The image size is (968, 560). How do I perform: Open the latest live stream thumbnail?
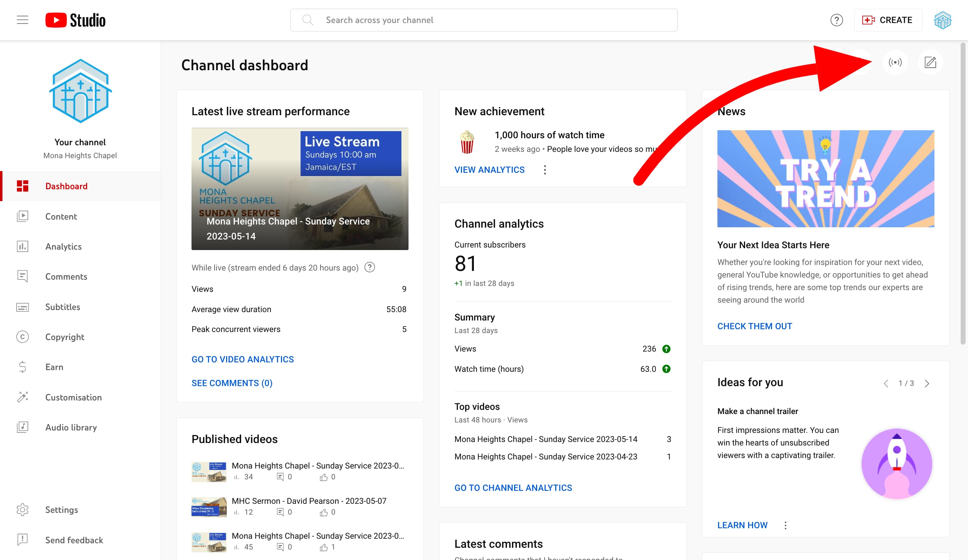coord(299,189)
